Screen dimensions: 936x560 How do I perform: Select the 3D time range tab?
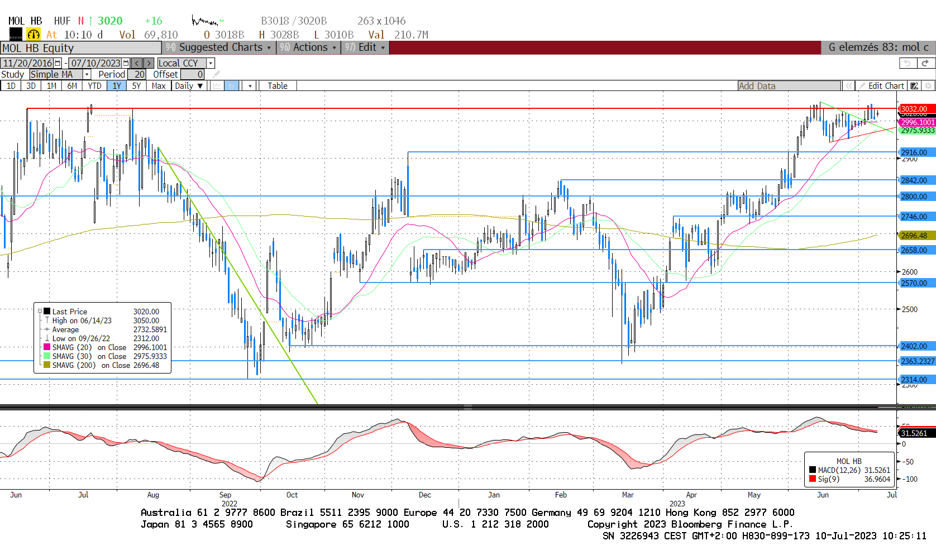[x=31, y=86]
